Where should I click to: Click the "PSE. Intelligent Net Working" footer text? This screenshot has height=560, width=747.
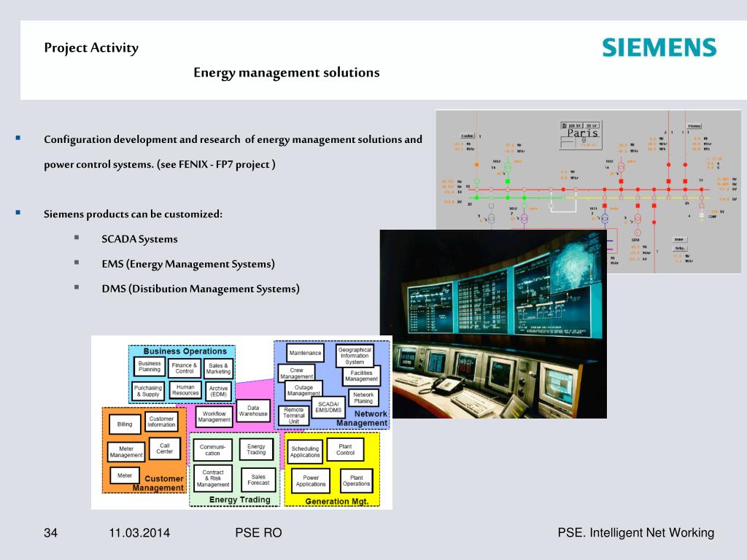tap(636, 533)
